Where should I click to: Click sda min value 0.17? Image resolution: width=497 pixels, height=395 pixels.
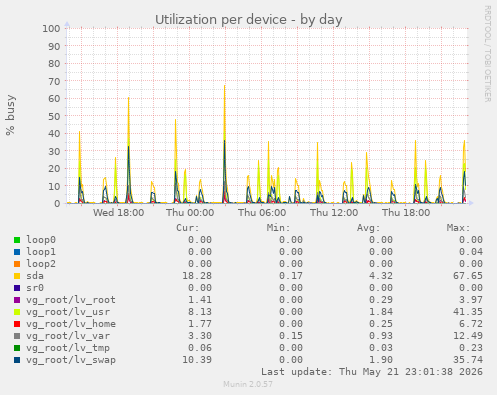(291, 276)
